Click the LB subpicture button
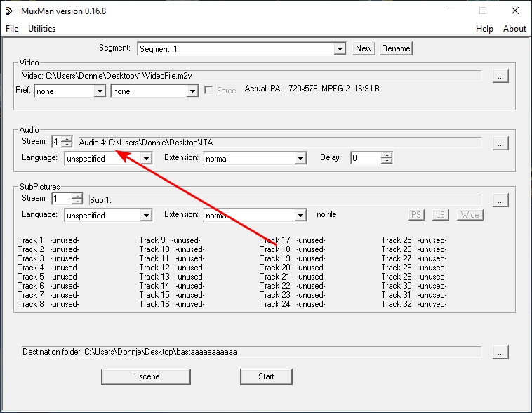Image resolution: width=532 pixels, height=413 pixels. pyautogui.click(x=440, y=215)
